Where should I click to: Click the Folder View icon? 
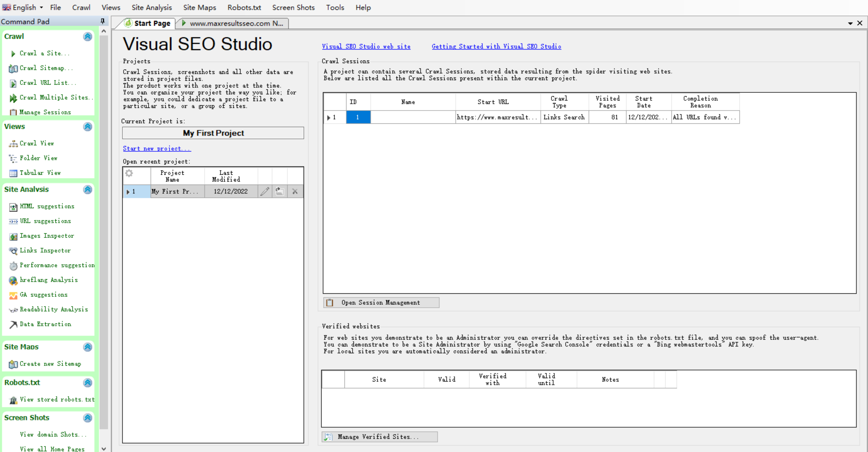pyautogui.click(x=13, y=158)
